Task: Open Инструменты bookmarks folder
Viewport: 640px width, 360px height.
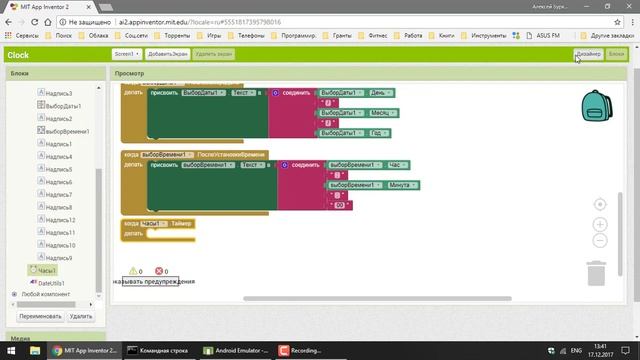Action: (x=483, y=36)
